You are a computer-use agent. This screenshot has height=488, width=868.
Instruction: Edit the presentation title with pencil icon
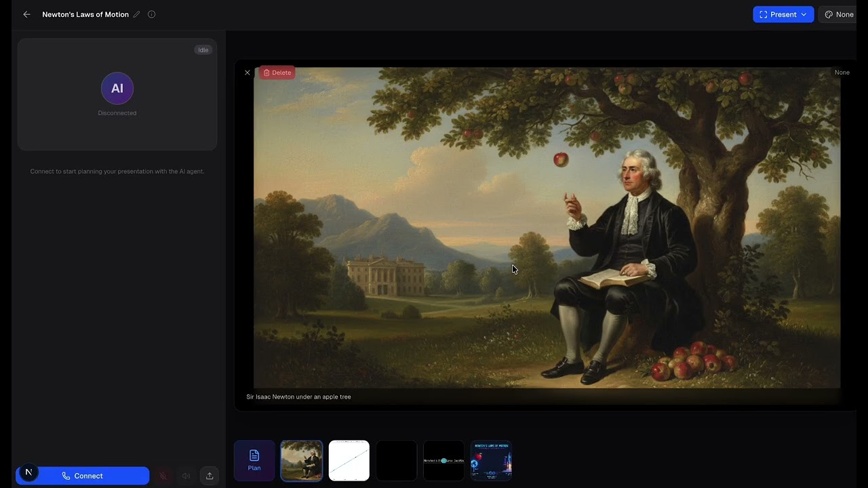click(x=136, y=14)
